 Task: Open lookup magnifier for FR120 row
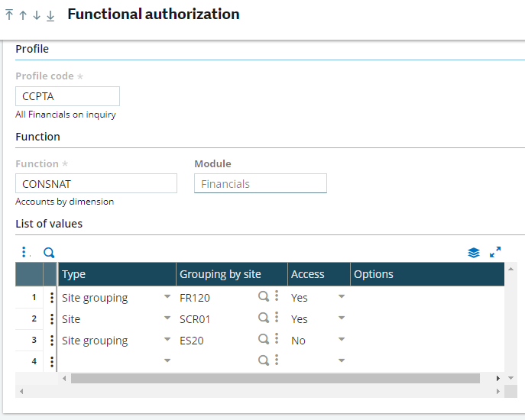tap(264, 296)
